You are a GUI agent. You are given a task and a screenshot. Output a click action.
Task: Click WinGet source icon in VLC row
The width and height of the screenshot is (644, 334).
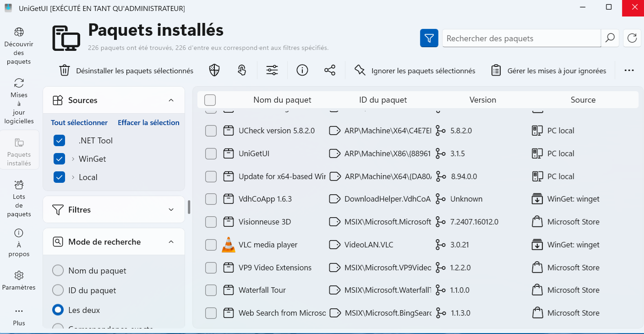(537, 245)
